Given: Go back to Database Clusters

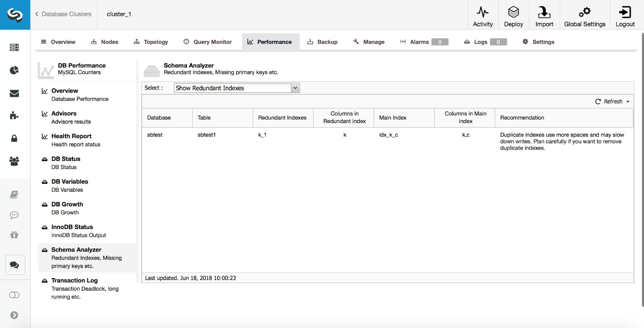Looking at the screenshot, I should 63,14.
